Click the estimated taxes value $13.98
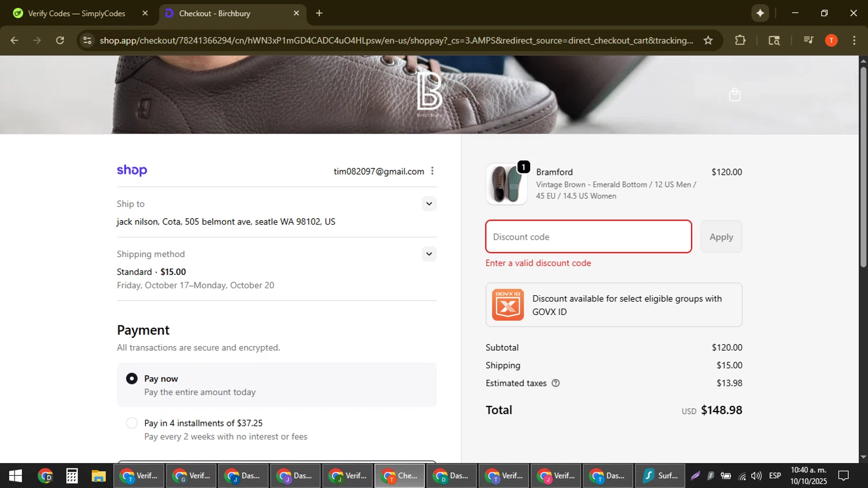The height and width of the screenshot is (488, 868). pyautogui.click(x=729, y=383)
